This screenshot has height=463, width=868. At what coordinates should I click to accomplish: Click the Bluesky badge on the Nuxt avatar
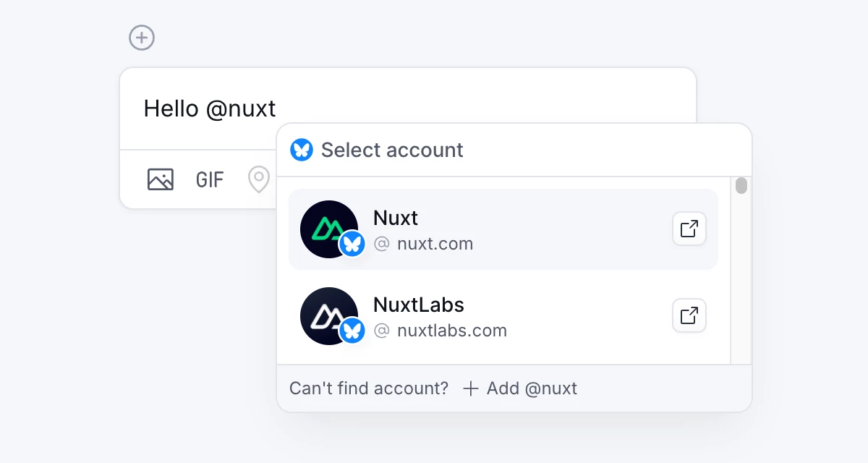point(352,245)
